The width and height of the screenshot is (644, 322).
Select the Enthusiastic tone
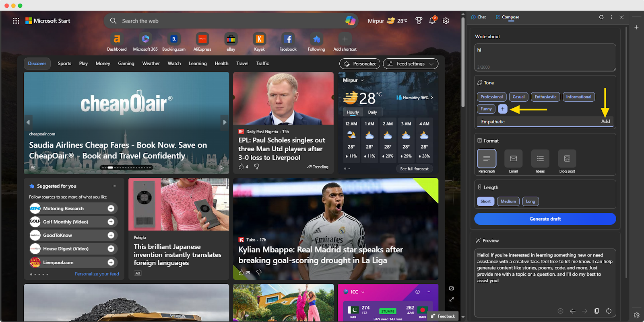pyautogui.click(x=545, y=97)
